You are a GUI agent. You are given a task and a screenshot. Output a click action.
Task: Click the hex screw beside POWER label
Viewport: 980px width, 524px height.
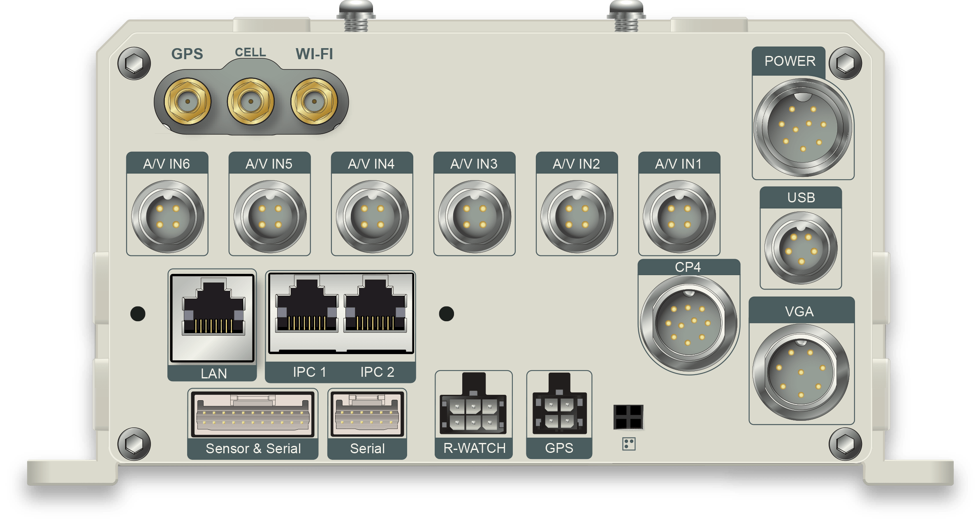(846, 63)
